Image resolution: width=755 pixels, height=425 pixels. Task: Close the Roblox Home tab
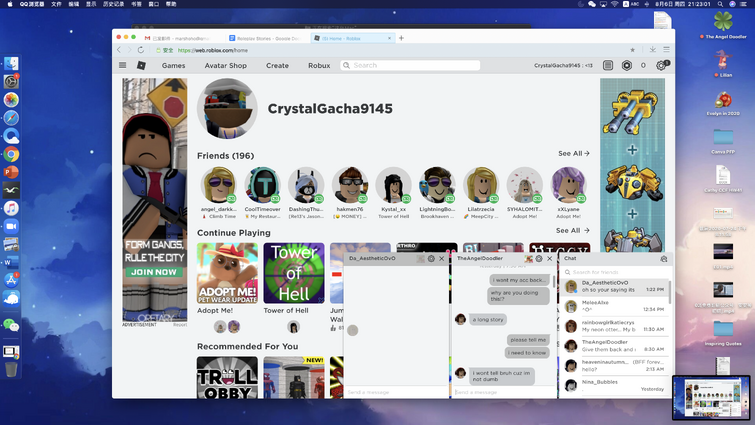(x=390, y=38)
